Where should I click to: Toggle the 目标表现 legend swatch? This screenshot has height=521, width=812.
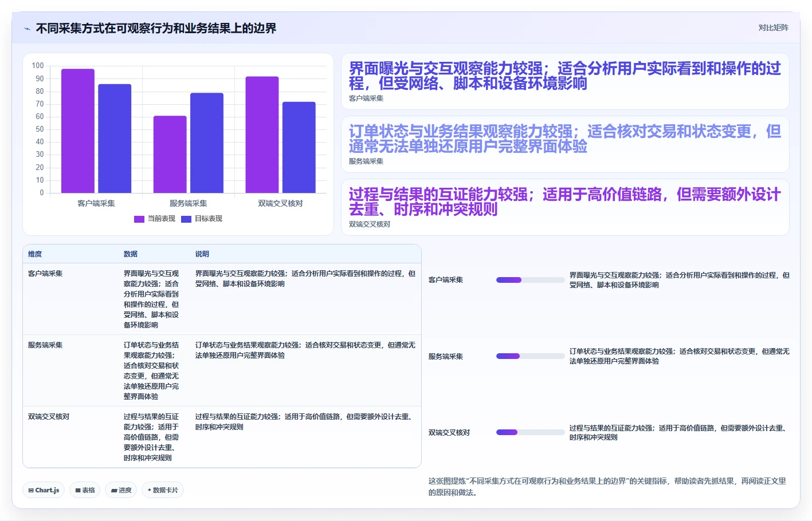(x=186, y=219)
